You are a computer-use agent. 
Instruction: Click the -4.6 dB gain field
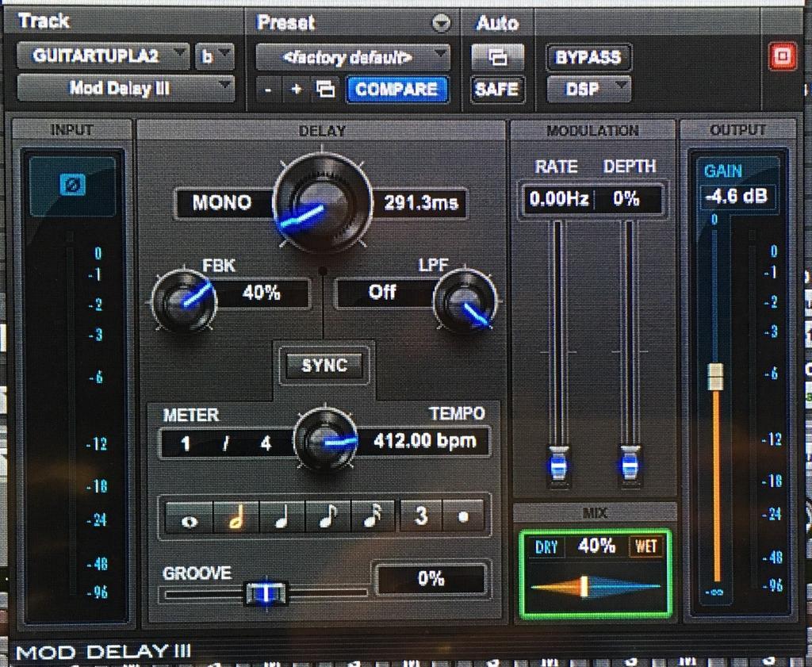pos(737,197)
